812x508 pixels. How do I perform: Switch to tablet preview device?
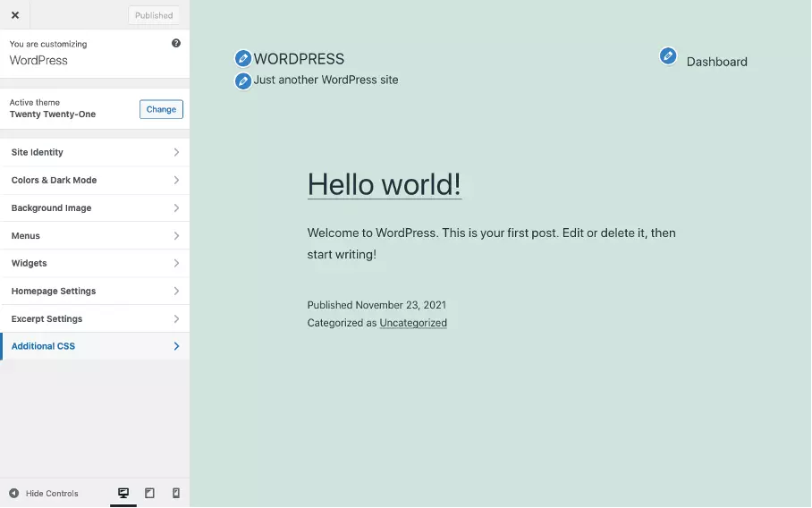(x=149, y=493)
